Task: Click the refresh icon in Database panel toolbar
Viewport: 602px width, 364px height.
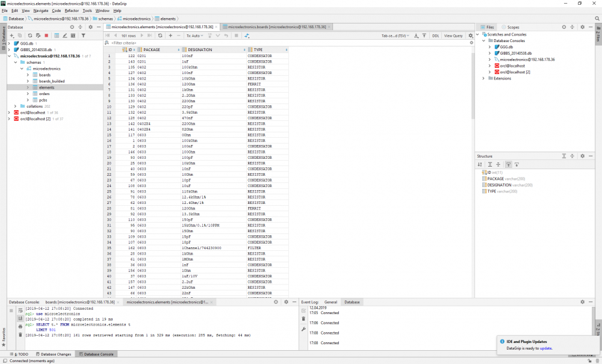Action: click(29, 35)
